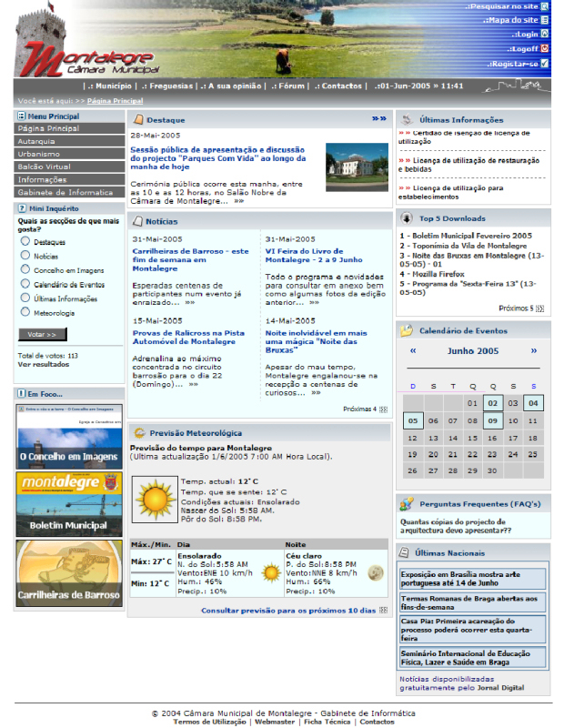564x728 pixels.
Task: Select the Calendário de Eventos radio option
Action: (25, 284)
